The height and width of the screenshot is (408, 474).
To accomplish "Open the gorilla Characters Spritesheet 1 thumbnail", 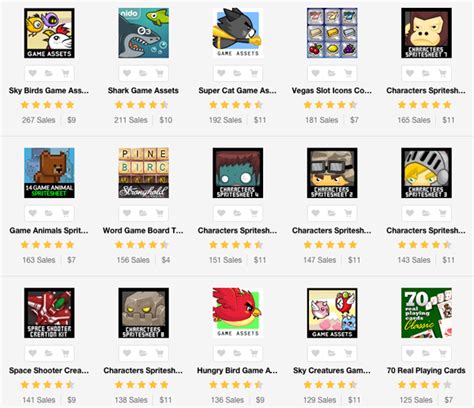I will click(x=426, y=33).
